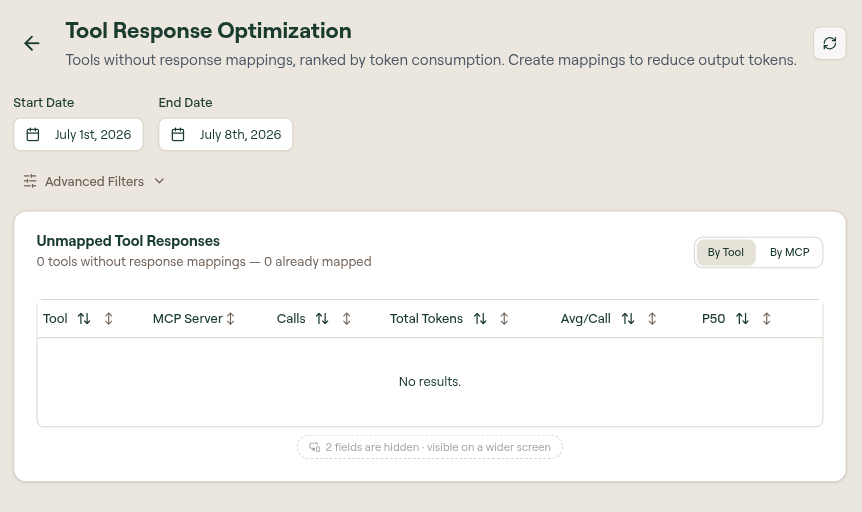862x512 pixels.
Task: Click the 'Start Date' label
Action: tap(43, 102)
